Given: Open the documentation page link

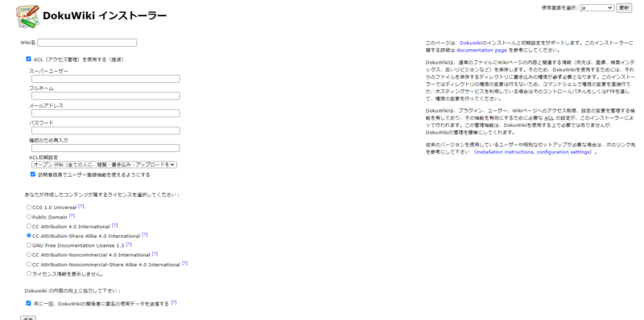Looking at the screenshot, I should pyautogui.click(x=481, y=50).
